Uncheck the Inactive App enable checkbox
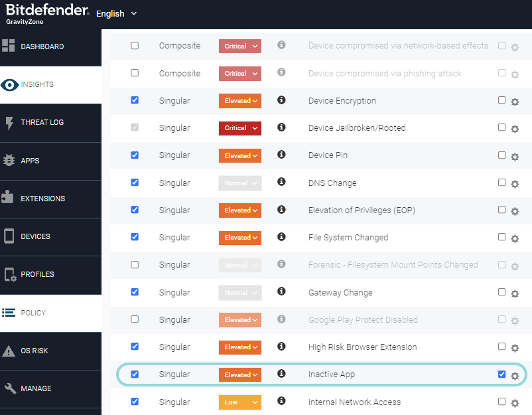 135,374
